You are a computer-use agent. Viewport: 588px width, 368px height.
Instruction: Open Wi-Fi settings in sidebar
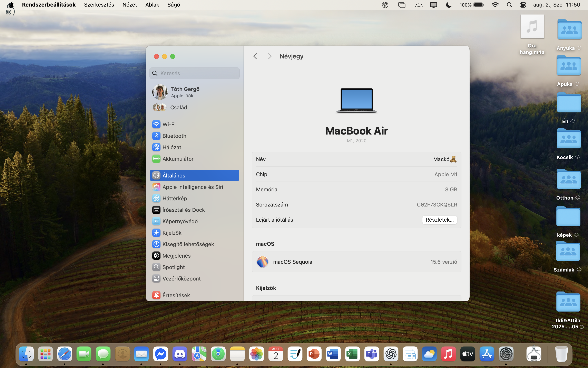tap(194, 124)
